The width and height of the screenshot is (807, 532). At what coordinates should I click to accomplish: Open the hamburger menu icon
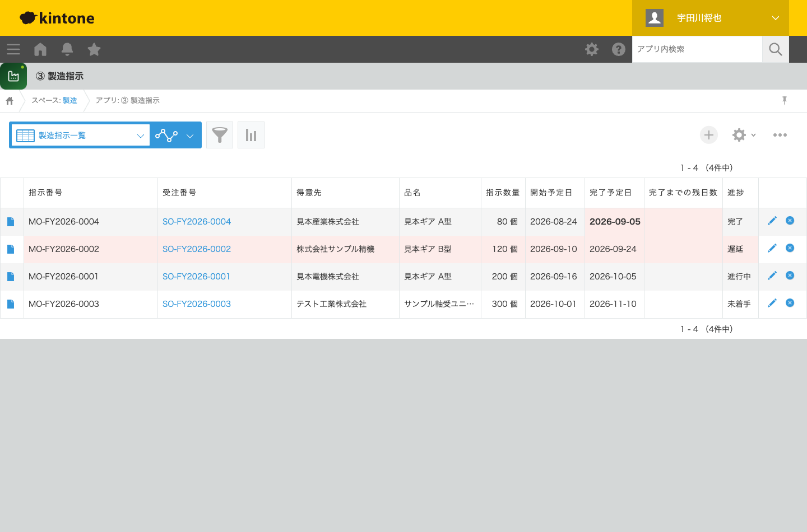(13, 49)
